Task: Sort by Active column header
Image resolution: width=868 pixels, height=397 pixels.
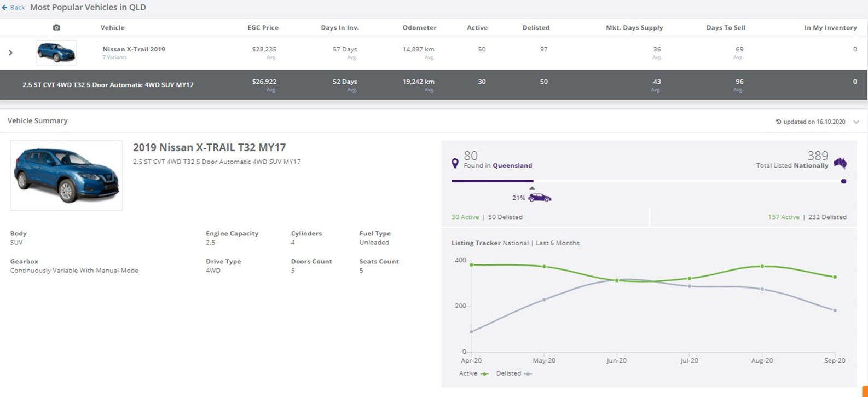Action: tap(477, 27)
